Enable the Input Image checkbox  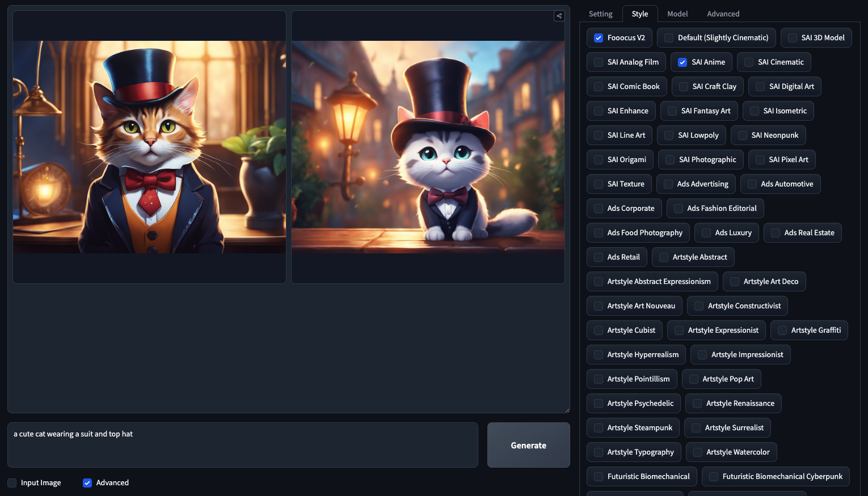click(x=12, y=483)
